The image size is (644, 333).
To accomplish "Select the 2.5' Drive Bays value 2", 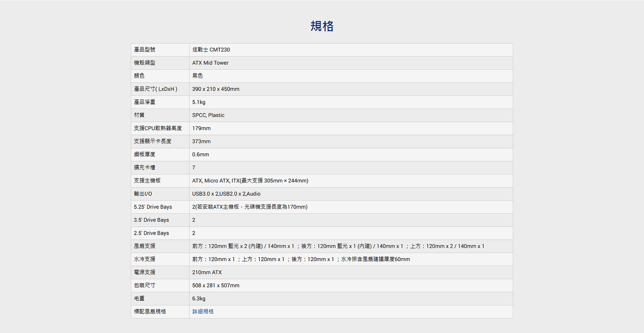I will tap(194, 233).
